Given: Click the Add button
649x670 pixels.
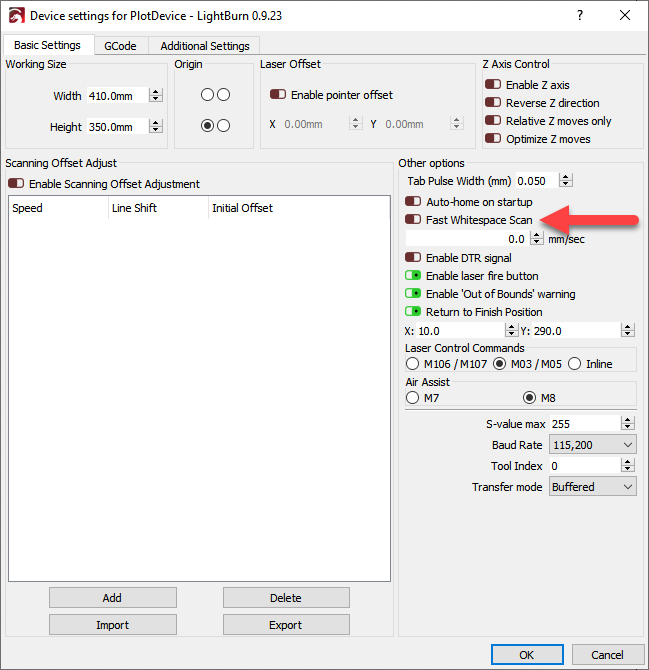Looking at the screenshot, I should point(112,597).
